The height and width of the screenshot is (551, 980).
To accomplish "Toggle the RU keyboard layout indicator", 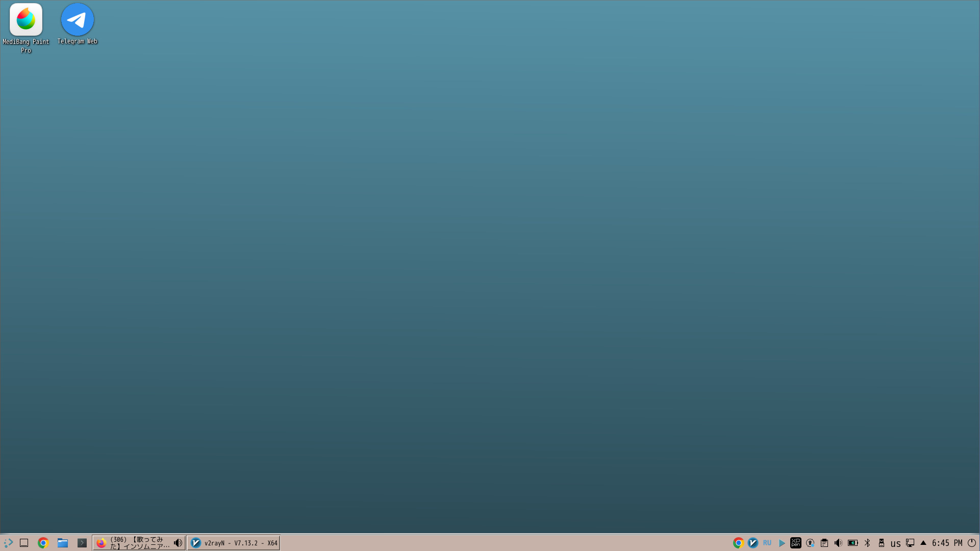I will (767, 543).
